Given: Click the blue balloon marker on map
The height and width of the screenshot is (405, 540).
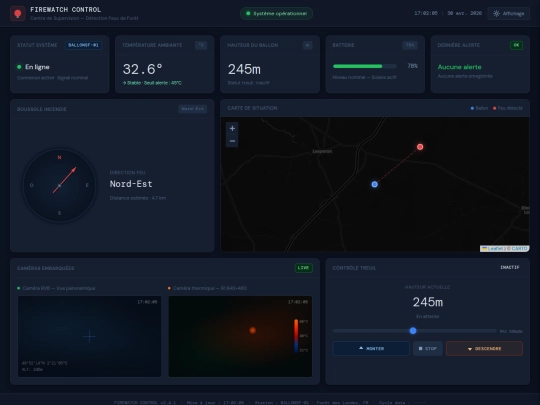Looking at the screenshot, I should click(375, 184).
